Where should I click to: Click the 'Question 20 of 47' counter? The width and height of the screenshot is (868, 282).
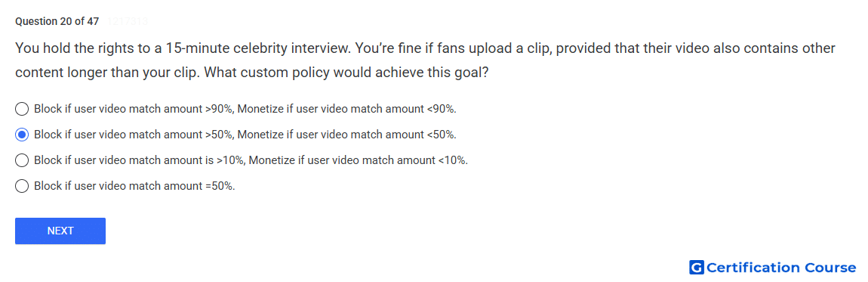click(57, 22)
